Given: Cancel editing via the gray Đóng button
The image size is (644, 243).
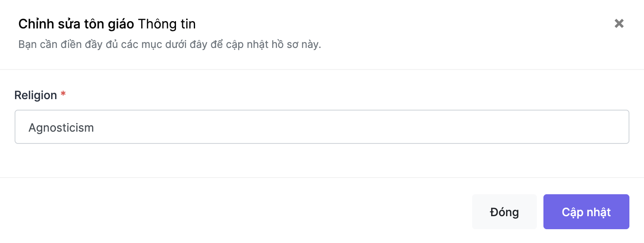Looking at the screenshot, I should click(504, 212).
